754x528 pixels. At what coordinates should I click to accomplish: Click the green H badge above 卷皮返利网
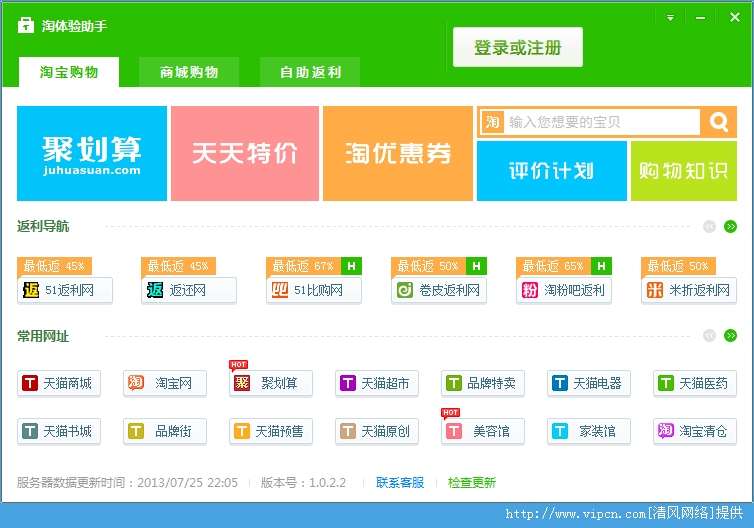pos(477,266)
